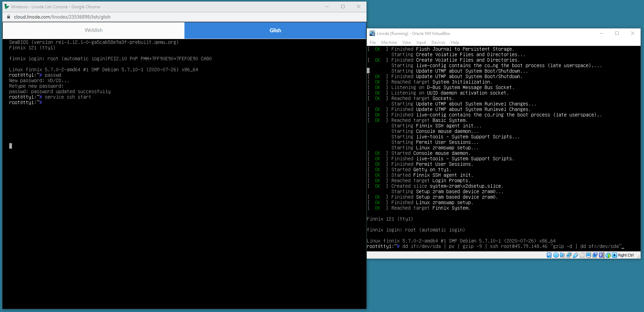Click the network adapters icon in VirtualBox status bar

pyautogui.click(x=569, y=255)
